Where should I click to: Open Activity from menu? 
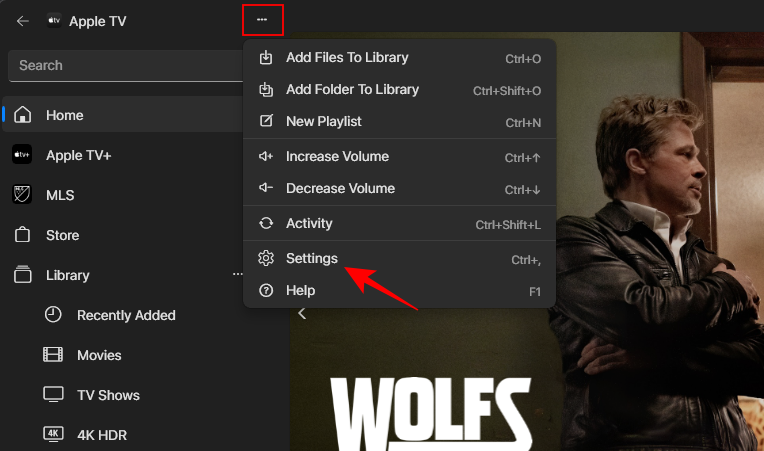(400, 224)
